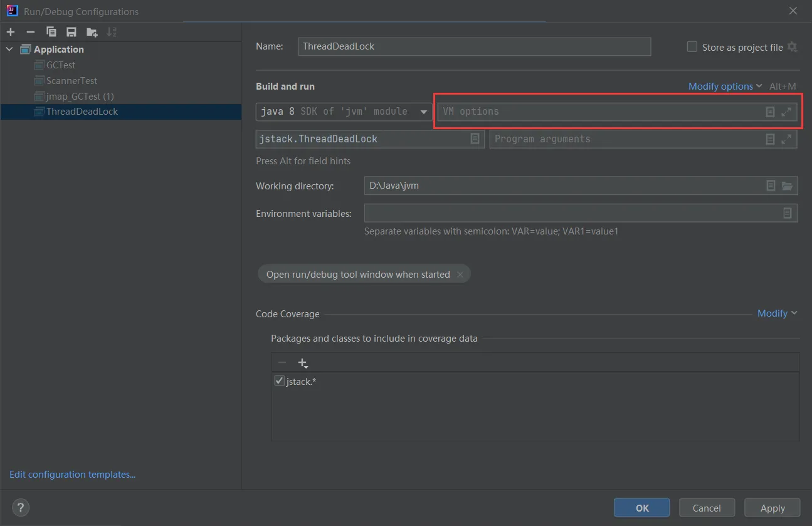Click the jstack.* coverage entry
Viewport: 812px width, 526px height.
click(x=301, y=381)
